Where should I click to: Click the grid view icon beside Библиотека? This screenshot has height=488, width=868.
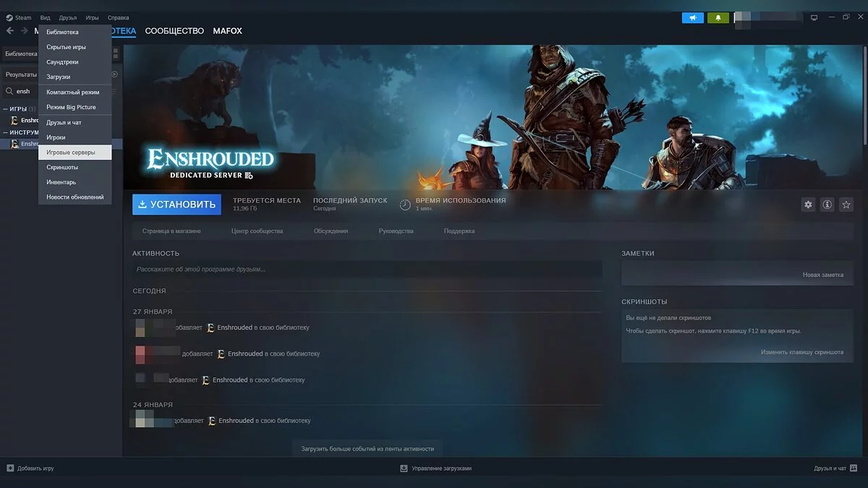tap(116, 53)
